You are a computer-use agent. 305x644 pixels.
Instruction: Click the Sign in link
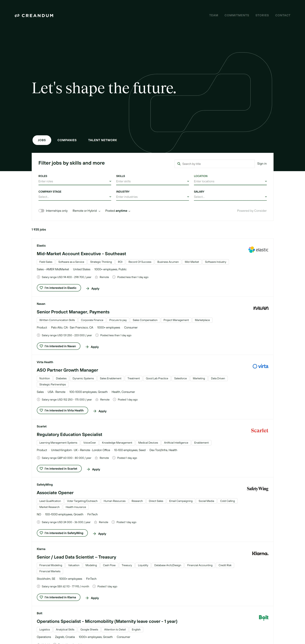262,164
